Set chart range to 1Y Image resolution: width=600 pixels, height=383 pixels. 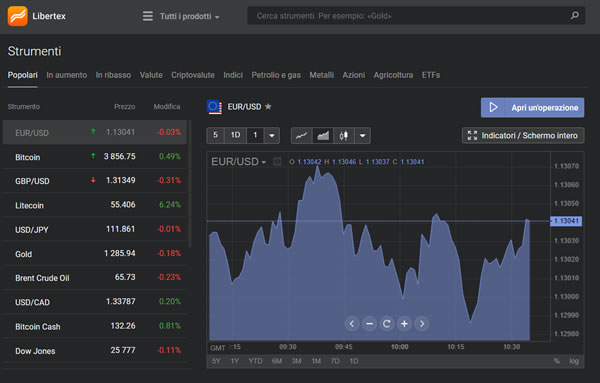[x=235, y=361]
